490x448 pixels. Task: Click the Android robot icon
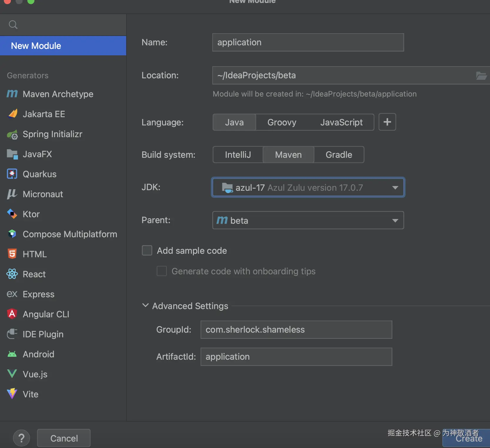click(x=12, y=354)
